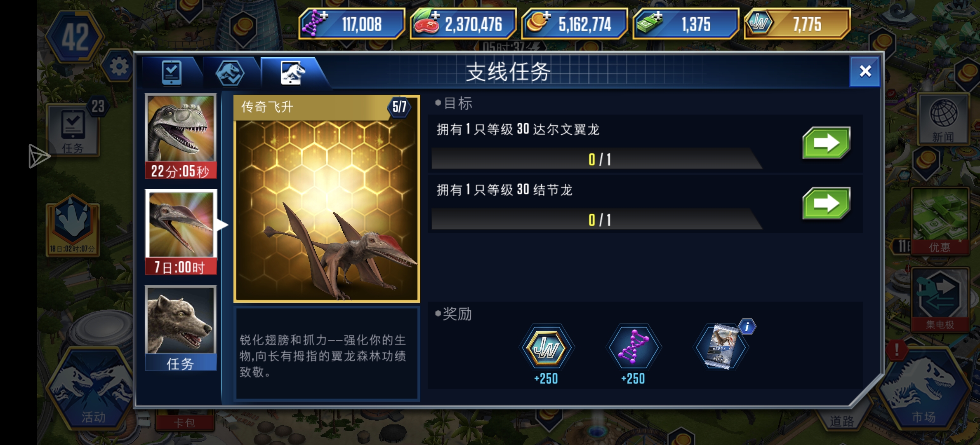The image size is (980, 445).
Task: Tap the JW loyalty points counter
Action: coord(797,23)
